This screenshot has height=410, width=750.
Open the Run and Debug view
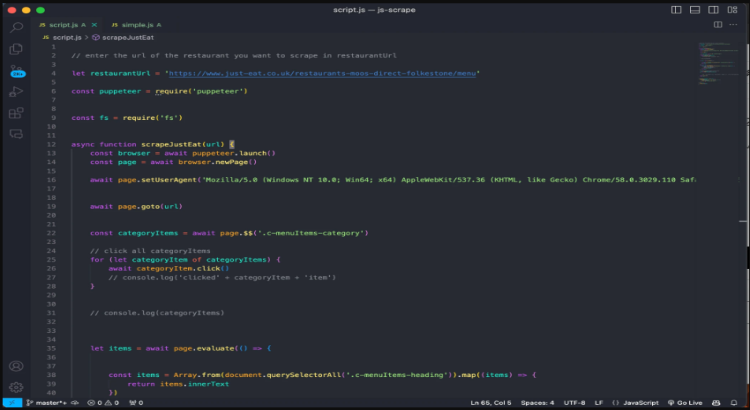16,91
